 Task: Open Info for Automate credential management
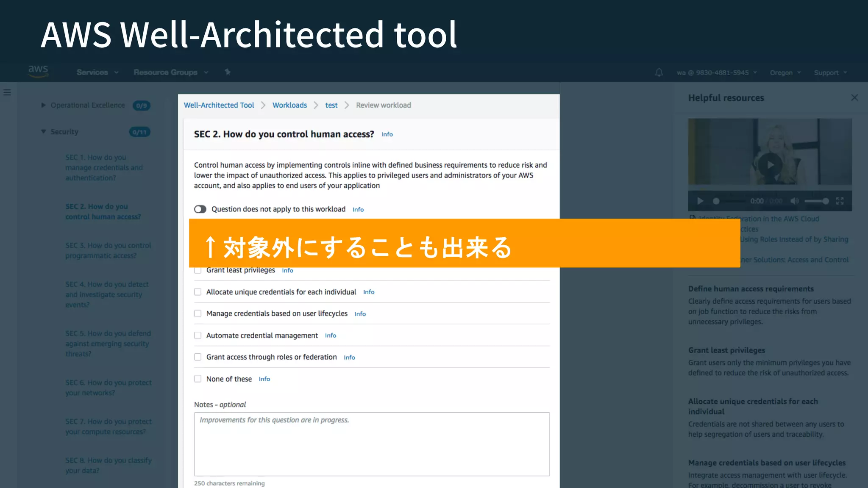coord(331,335)
